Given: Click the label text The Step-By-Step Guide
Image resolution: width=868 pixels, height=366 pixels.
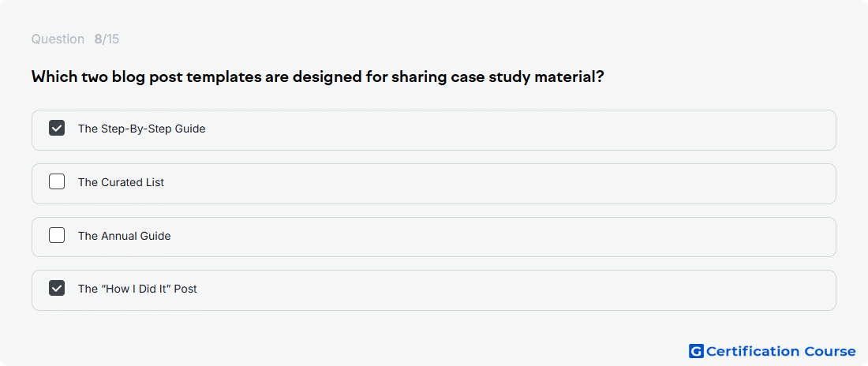Looking at the screenshot, I should [142, 129].
